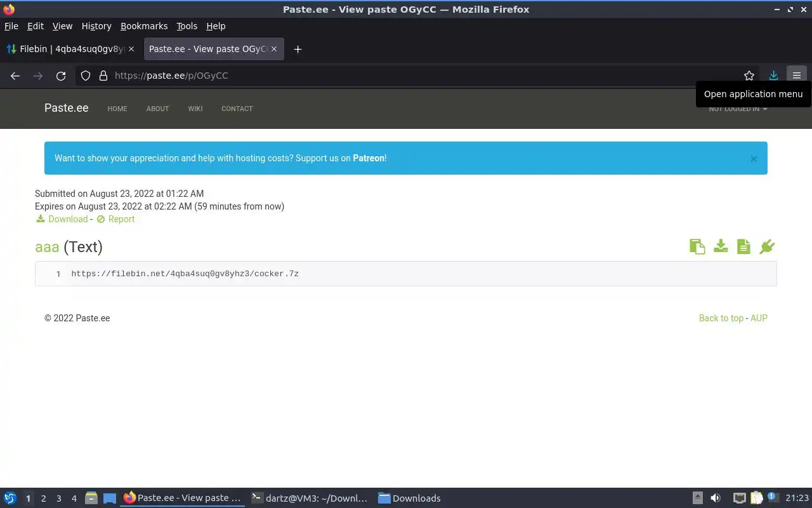The height and width of the screenshot is (508, 812).
Task: Open the CONTACT link
Action: pyautogui.click(x=237, y=109)
